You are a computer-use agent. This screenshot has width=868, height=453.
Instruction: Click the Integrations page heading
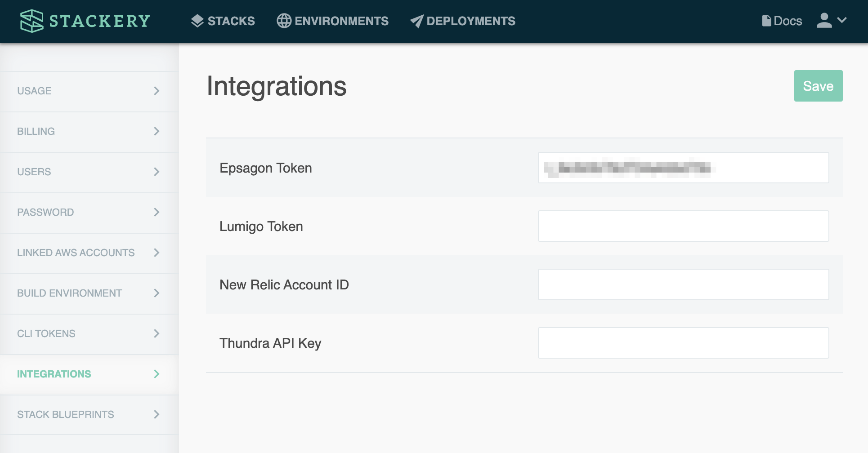coord(277,87)
